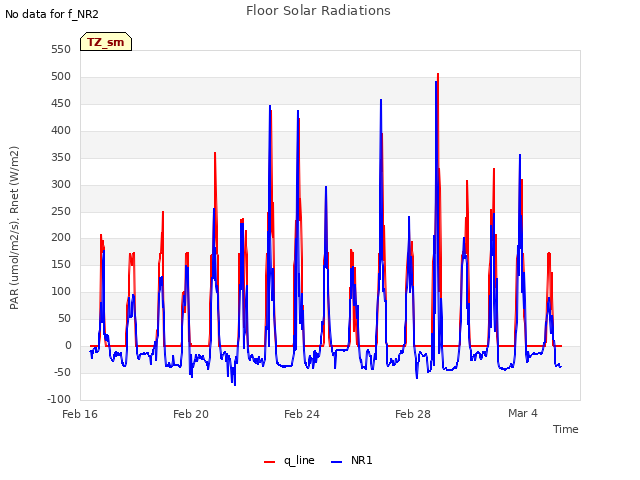640x480 pixels.
Task: Click the Feb 24 x-axis label
Action: click(x=302, y=414)
